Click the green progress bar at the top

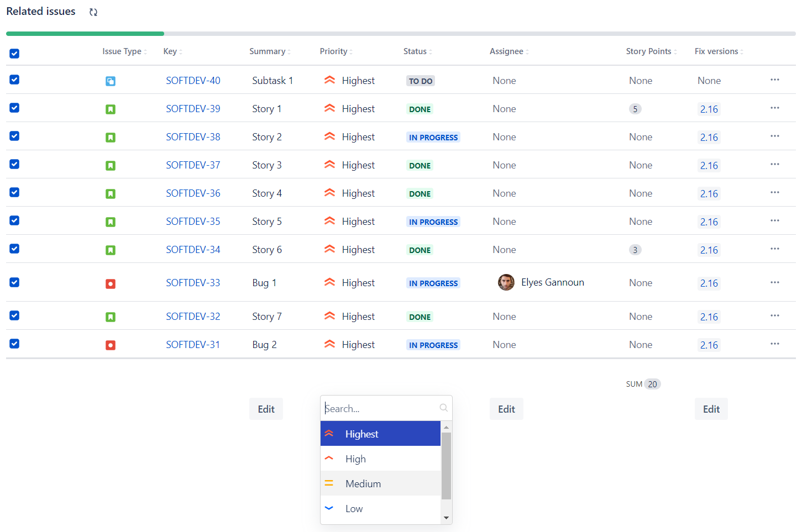[x=85, y=34]
